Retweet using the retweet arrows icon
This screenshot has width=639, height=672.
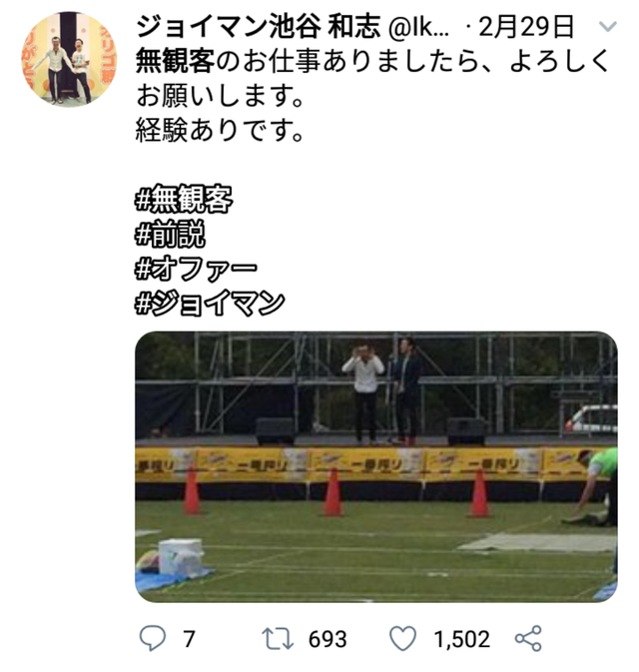click(x=278, y=639)
